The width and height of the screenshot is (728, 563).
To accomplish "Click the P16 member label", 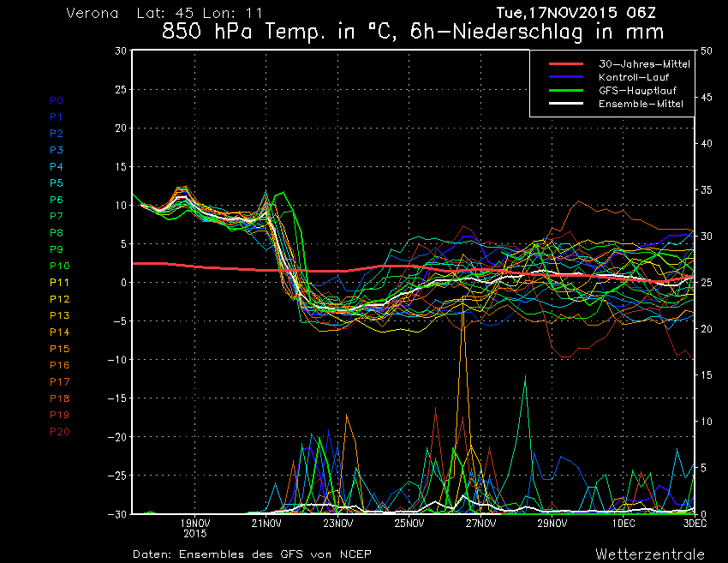I will click(x=59, y=365).
